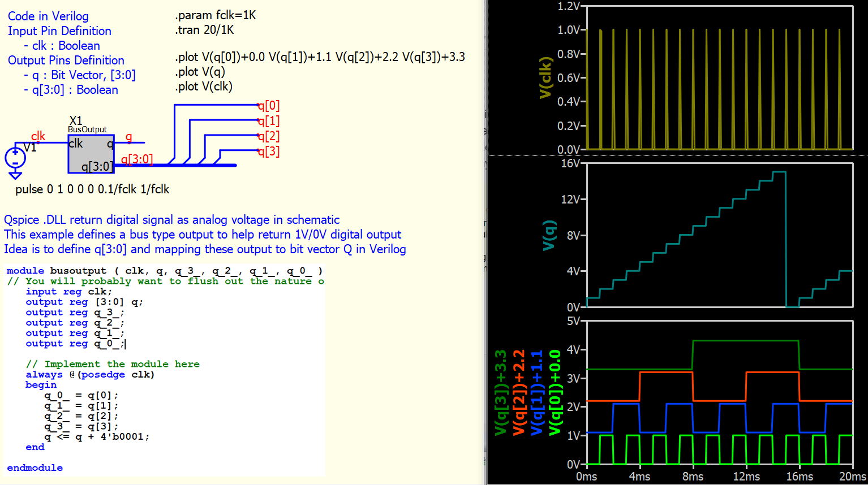Click the '- q[3:0] : Boolean' line
Viewport: 868px width, 485px height.
click(x=71, y=90)
